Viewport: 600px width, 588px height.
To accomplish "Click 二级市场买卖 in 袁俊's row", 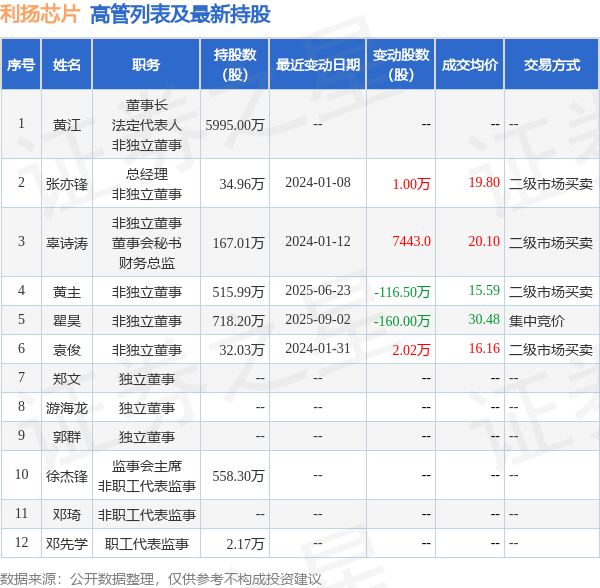I will click(x=551, y=350).
